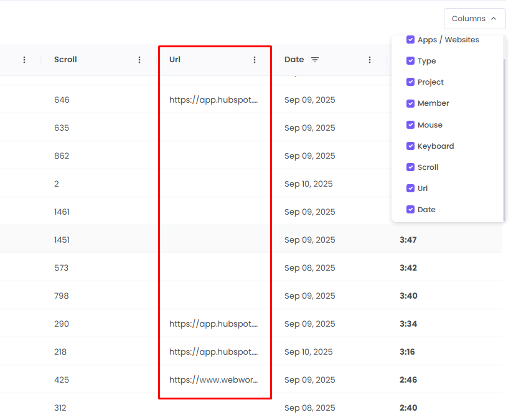Collapse the Columns dropdown
The image size is (516, 420).
pyautogui.click(x=474, y=19)
